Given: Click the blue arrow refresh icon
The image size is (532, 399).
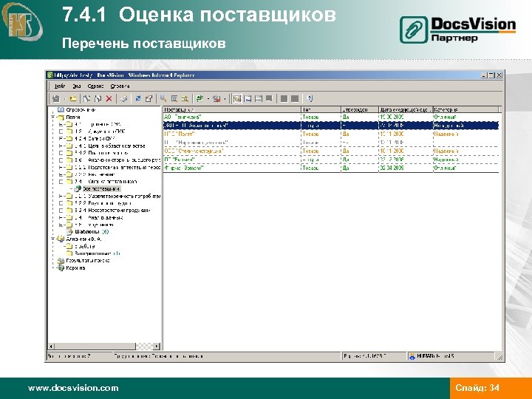Looking at the screenshot, I should 137,99.
